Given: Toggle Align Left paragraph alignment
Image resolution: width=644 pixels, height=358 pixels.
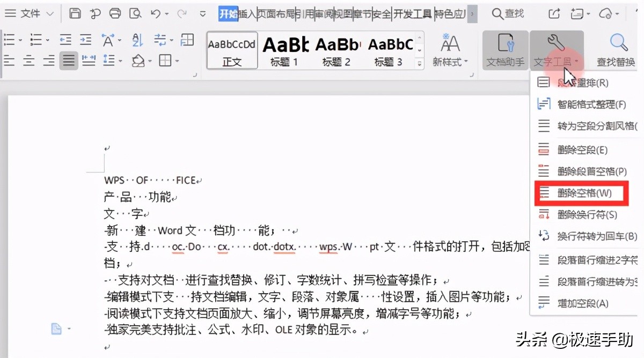Looking at the screenshot, I should click(10, 61).
